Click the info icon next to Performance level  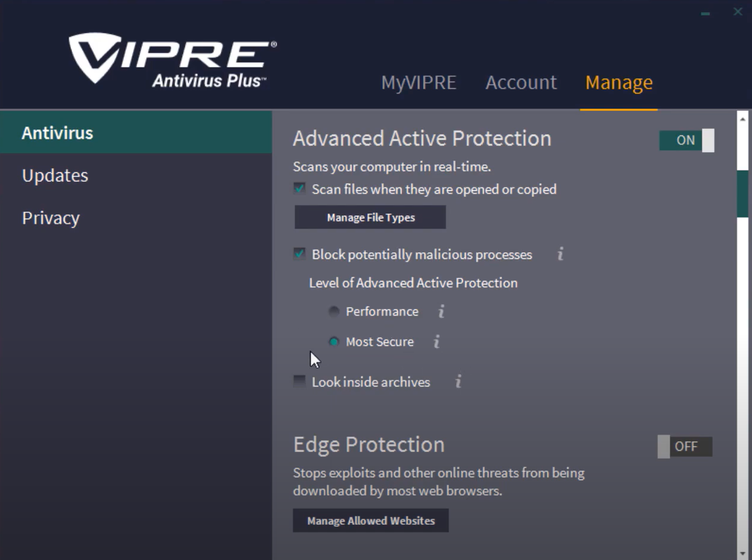(x=441, y=311)
